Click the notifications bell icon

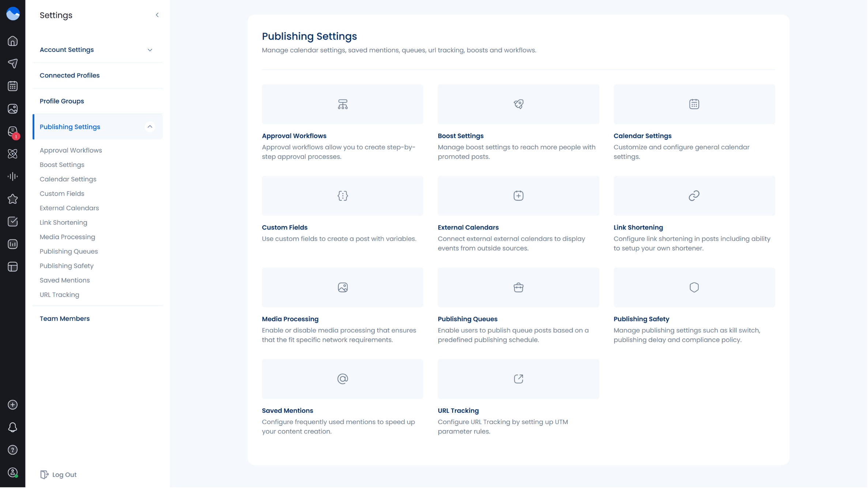point(13,428)
